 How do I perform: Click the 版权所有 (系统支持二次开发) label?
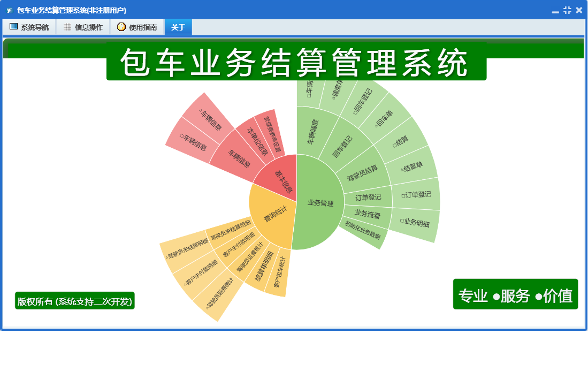[74, 301]
